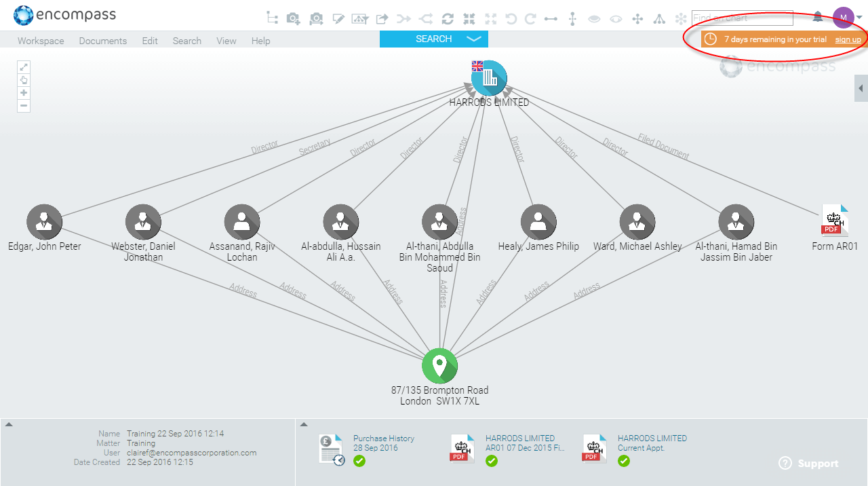868x486 pixels.
Task: Open the Search menu
Action: pos(187,41)
